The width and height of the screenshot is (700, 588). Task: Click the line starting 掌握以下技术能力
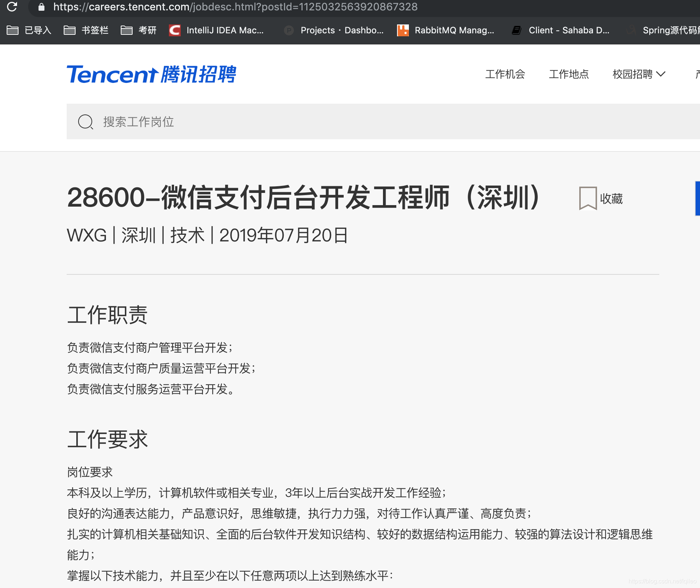coord(230,576)
